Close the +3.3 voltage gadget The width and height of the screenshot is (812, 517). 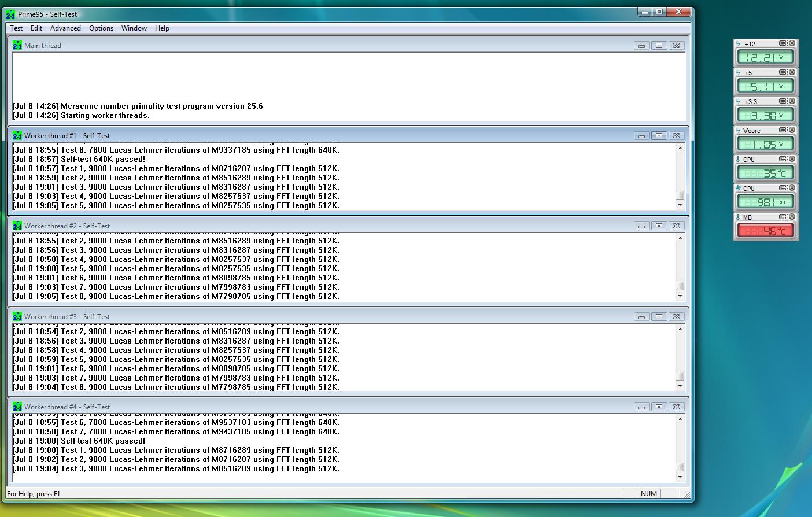coord(792,101)
